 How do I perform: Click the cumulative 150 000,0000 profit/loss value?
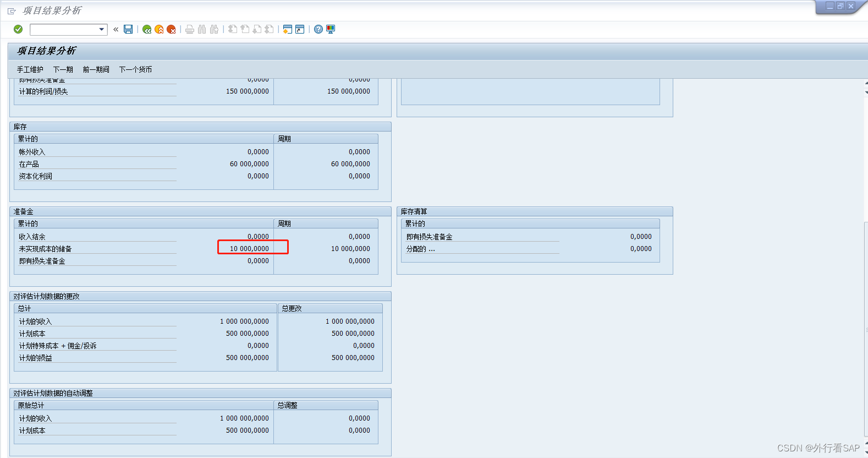(x=248, y=91)
